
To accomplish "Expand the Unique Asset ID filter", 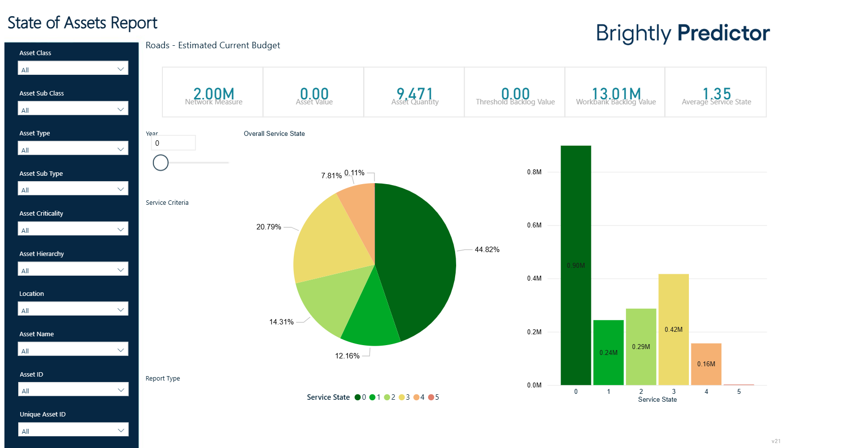I will pyautogui.click(x=73, y=430).
